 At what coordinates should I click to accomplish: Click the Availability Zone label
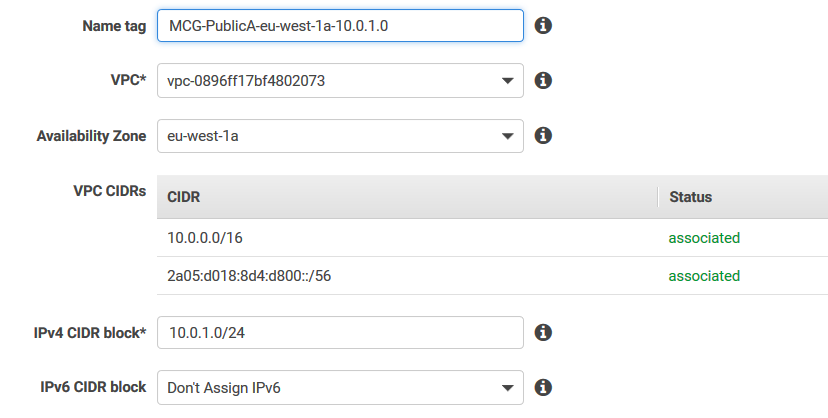click(x=91, y=135)
